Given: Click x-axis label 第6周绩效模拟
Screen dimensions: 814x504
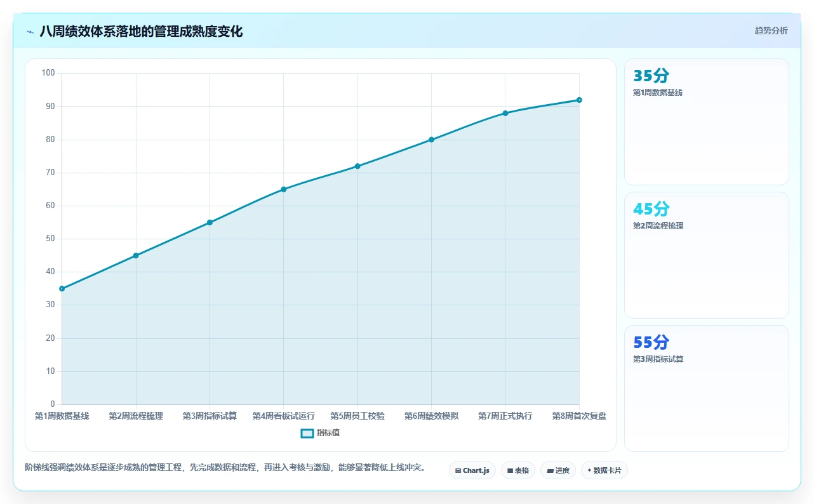Looking at the screenshot, I should 431,416.
